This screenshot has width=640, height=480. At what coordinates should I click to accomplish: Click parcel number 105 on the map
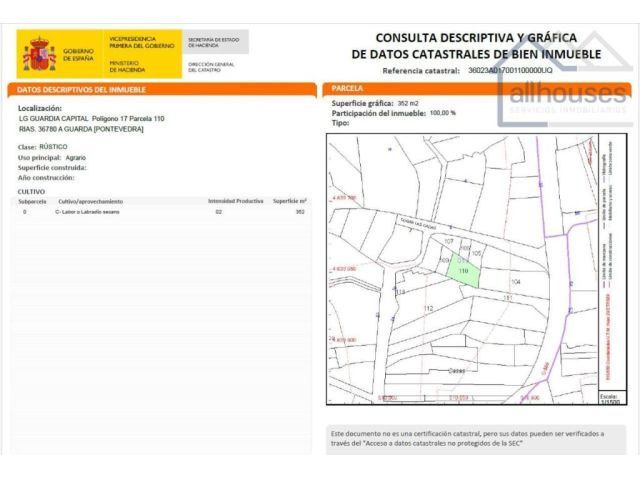pyautogui.click(x=476, y=253)
